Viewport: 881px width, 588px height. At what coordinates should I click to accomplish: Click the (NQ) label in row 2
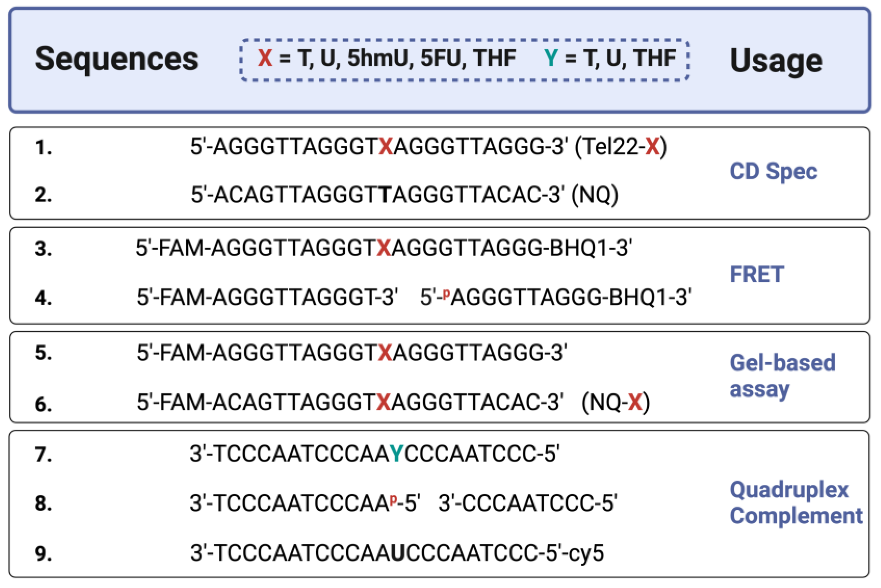click(x=595, y=195)
